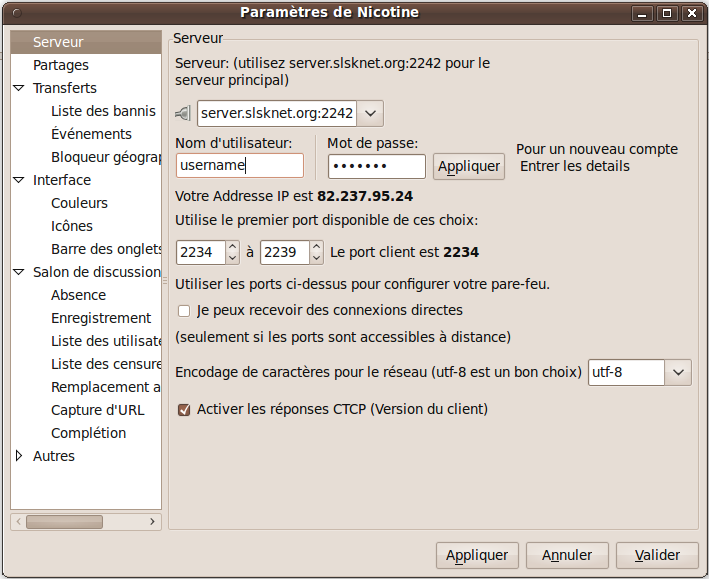
Task: Click Appliquer next to password field
Action: click(x=469, y=166)
